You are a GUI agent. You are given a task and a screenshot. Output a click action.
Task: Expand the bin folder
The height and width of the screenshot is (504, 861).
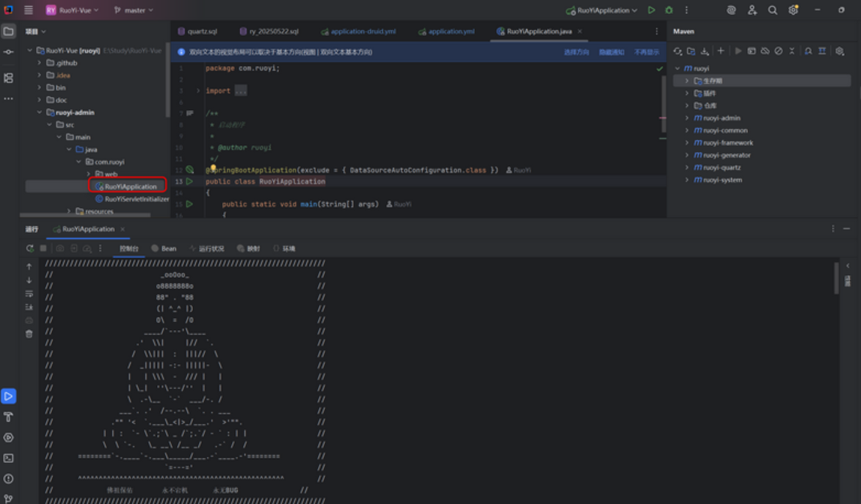(40, 87)
